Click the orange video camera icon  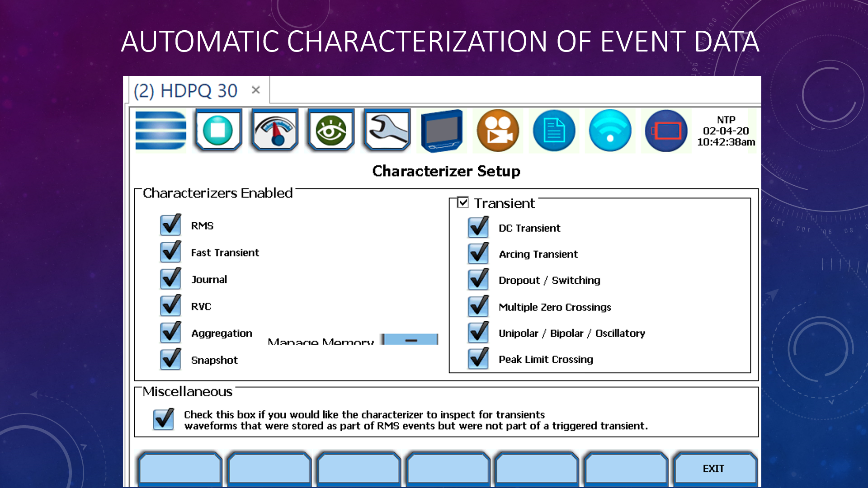pos(498,130)
